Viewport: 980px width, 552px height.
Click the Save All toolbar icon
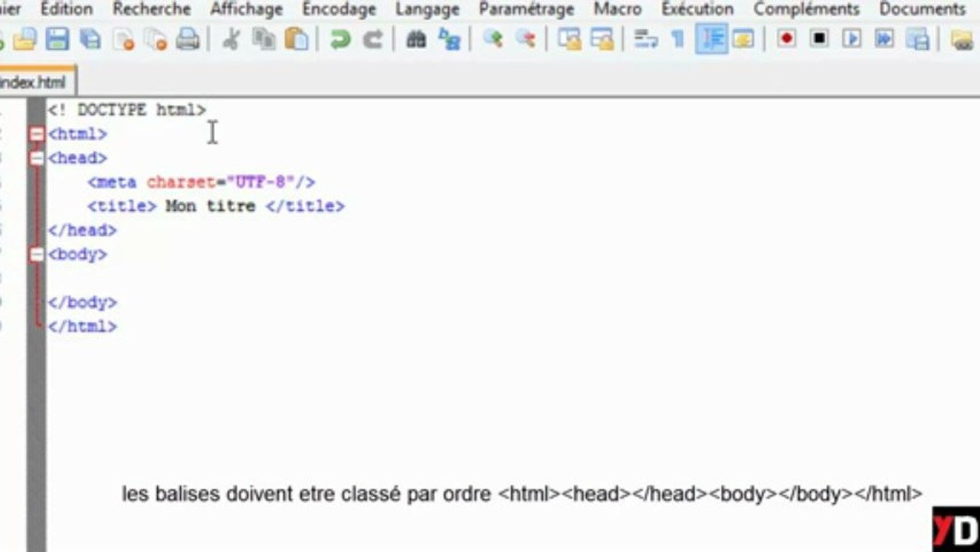pyautogui.click(x=90, y=38)
